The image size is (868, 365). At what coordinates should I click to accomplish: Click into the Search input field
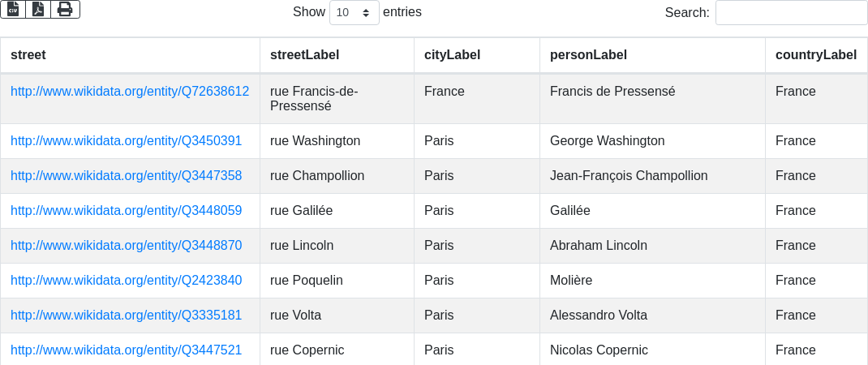[x=791, y=13]
